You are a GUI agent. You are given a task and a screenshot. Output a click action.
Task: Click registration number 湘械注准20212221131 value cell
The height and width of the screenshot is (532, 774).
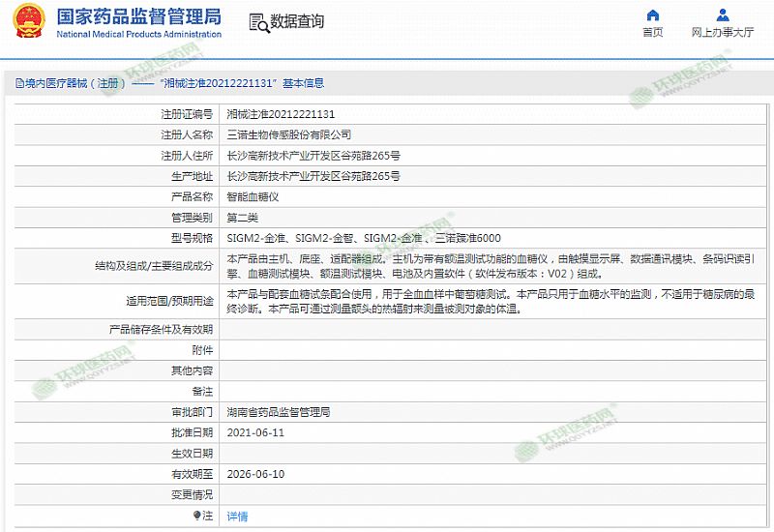point(281,114)
